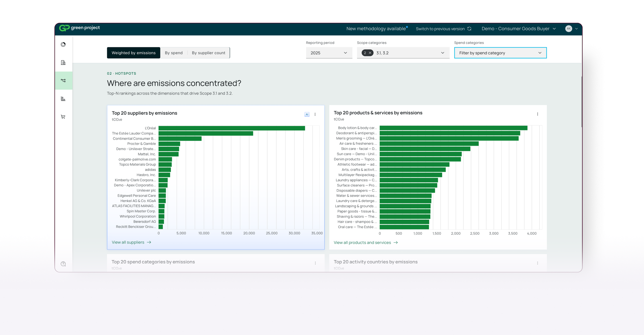Click New methodology available notice
Screen dimensions: 644x335
point(377,29)
